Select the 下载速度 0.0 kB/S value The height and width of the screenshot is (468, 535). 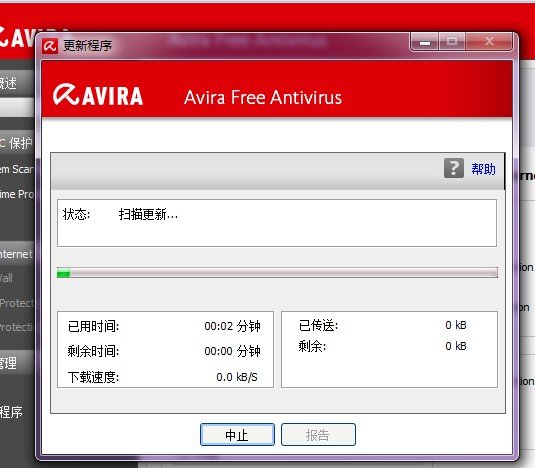pyautogui.click(x=237, y=377)
